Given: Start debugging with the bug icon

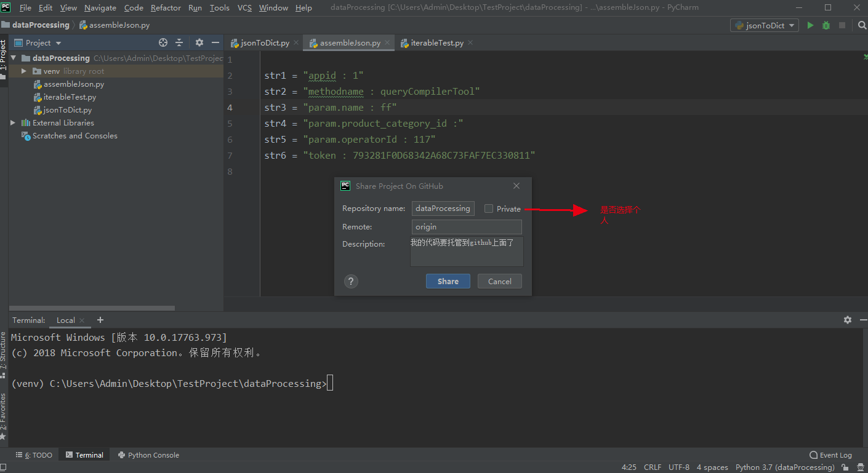Looking at the screenshot, I should [826, 25].
